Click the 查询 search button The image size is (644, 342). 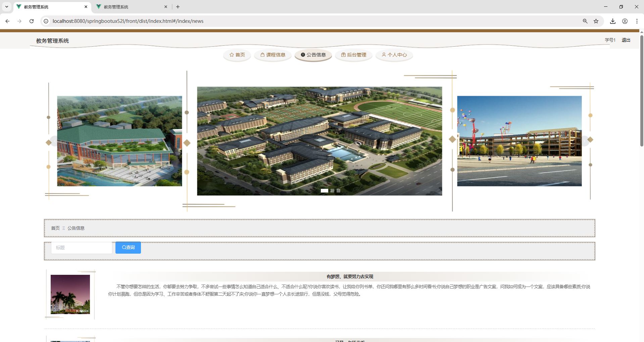128,248
